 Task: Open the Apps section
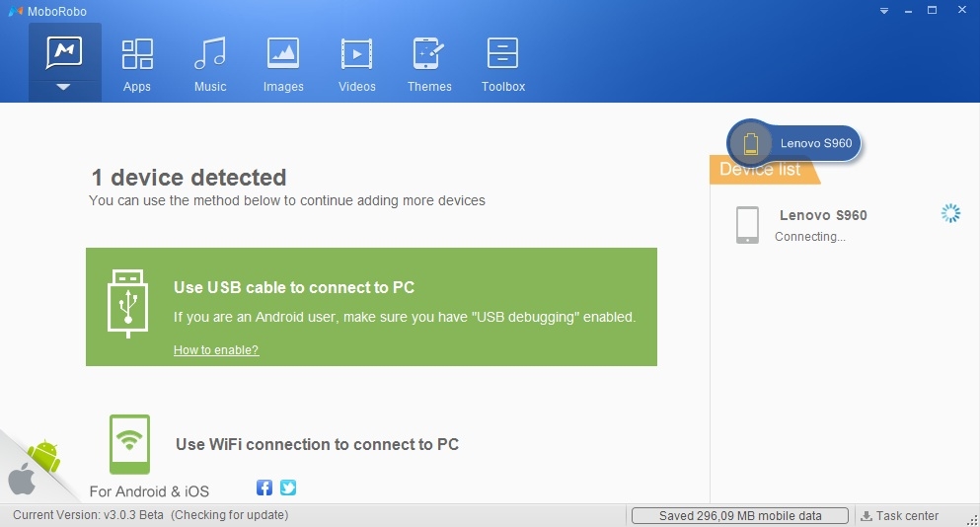(137, 65)
